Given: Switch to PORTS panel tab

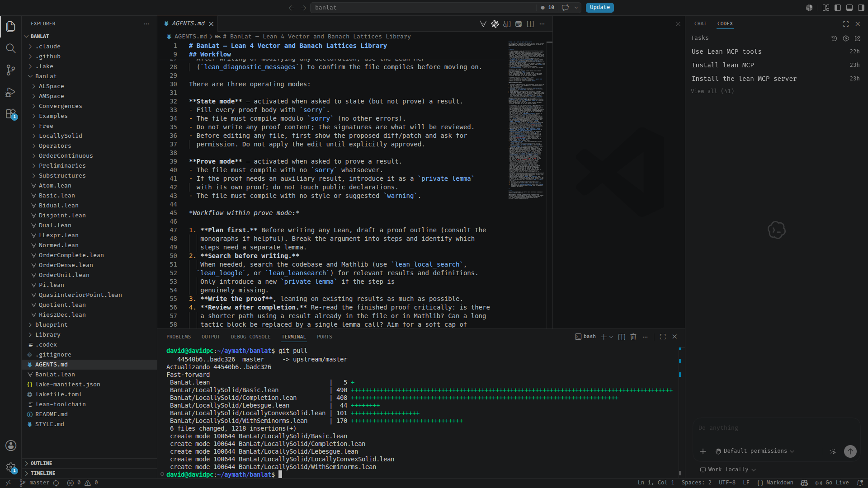Looking at the screenshot, I should pos(325,337).
